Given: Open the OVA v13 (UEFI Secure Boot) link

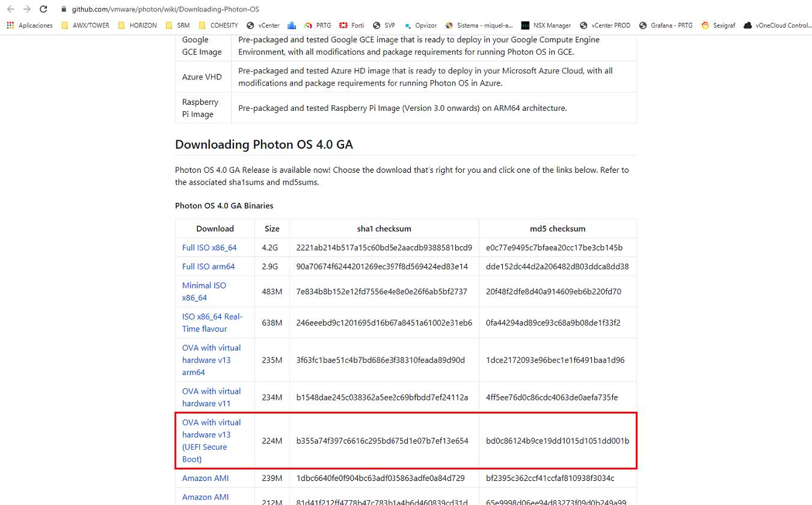Looking at the screenshot, I should tap(212, 441).
